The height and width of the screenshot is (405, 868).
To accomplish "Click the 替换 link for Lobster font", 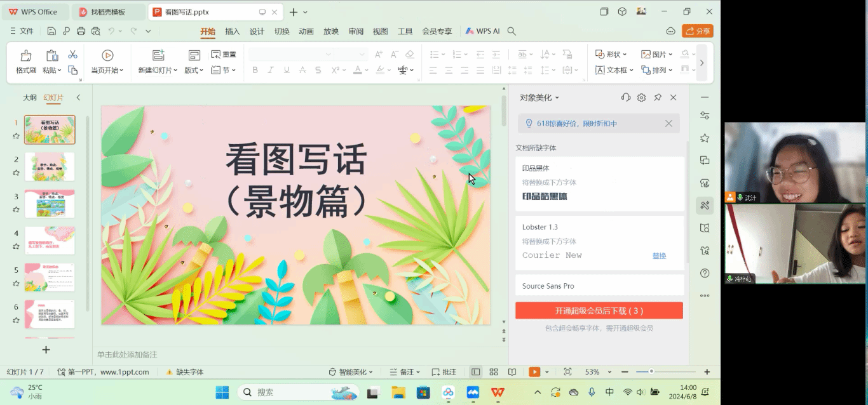I will (659, 255).
